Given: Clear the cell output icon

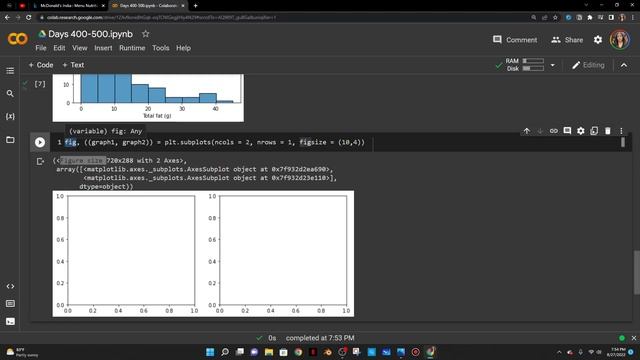Looking at the screenshot, I should (40, 162).
